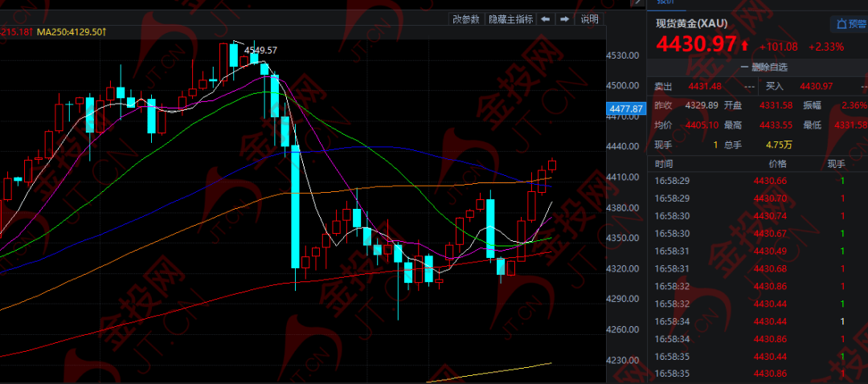
Task: Switch to the 报价 tab
Action: tap(666, 2)
